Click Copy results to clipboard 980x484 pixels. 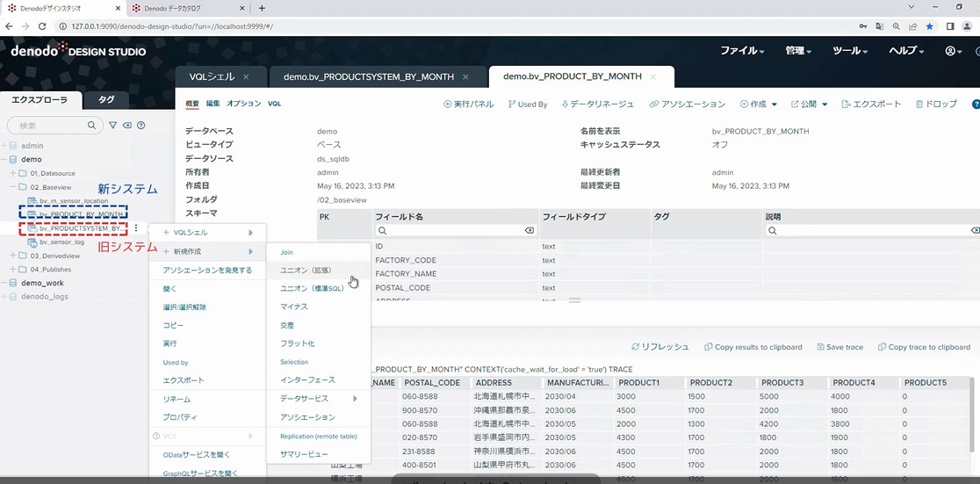coord(753,346)
